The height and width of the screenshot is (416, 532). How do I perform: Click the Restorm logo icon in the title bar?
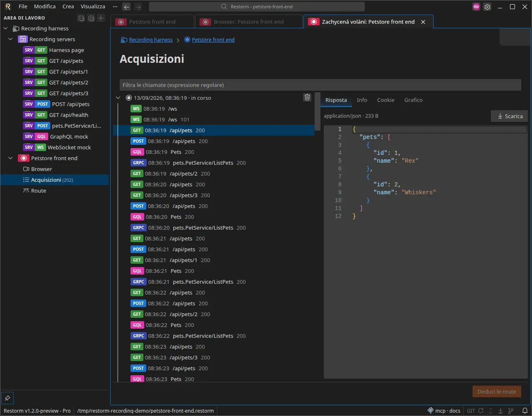[7, 7]
